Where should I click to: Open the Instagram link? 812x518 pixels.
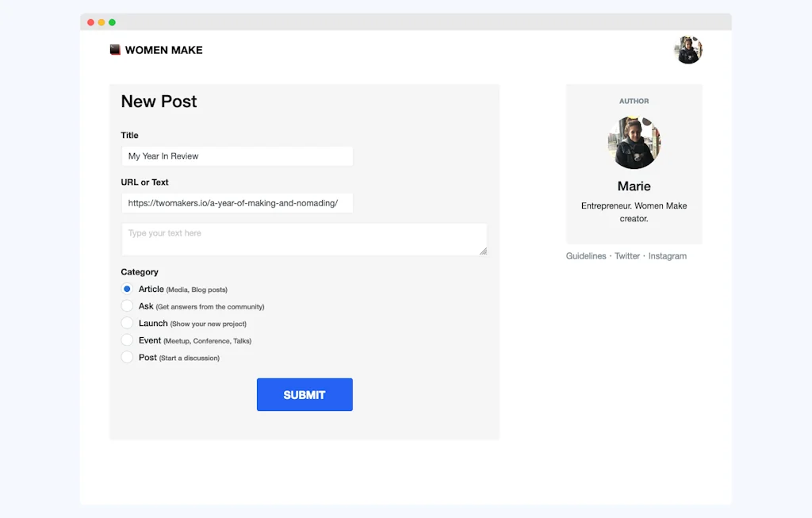tap(668, 256)
